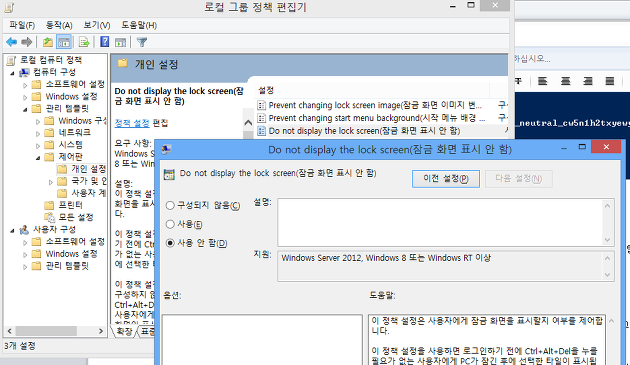Collapse the 사용자 구성 tree node

[12, 231]
